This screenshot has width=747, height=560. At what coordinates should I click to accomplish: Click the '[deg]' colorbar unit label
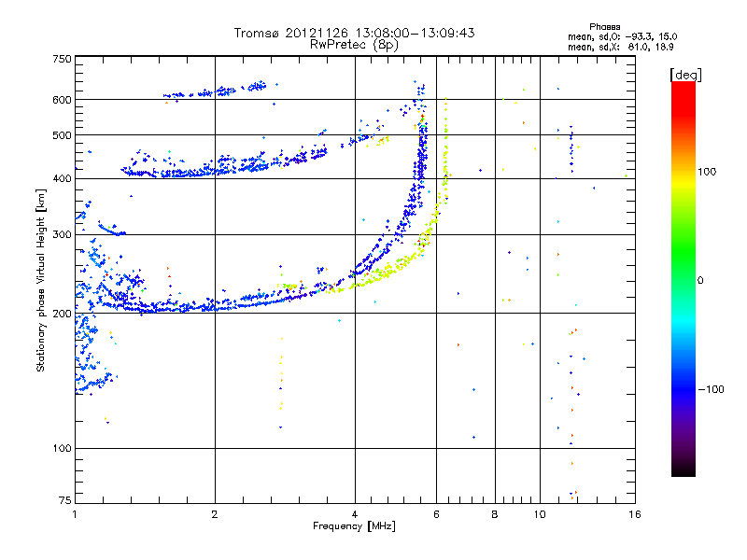coord(685,75)
